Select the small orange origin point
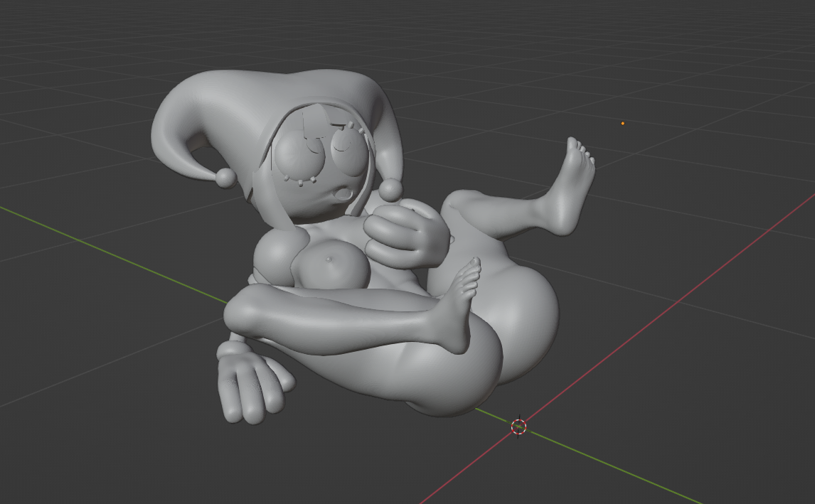The height and width of the screenshot is (504, 815). pyautogui.click(x=623, y=123)
